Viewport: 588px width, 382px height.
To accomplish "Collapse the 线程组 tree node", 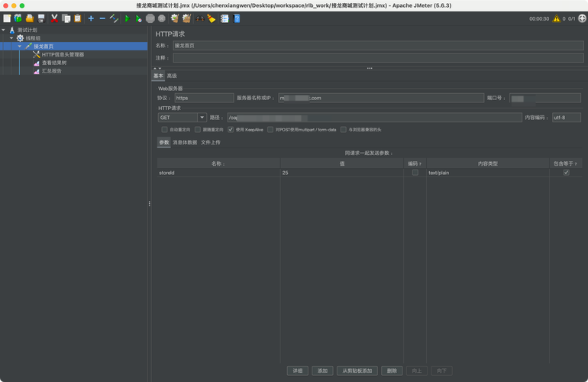I will click(11, 38).
